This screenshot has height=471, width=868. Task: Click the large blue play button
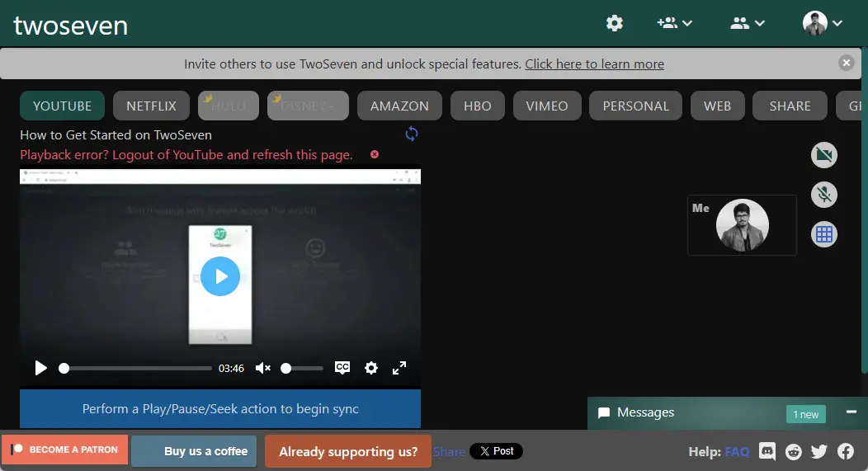(220, 276)
